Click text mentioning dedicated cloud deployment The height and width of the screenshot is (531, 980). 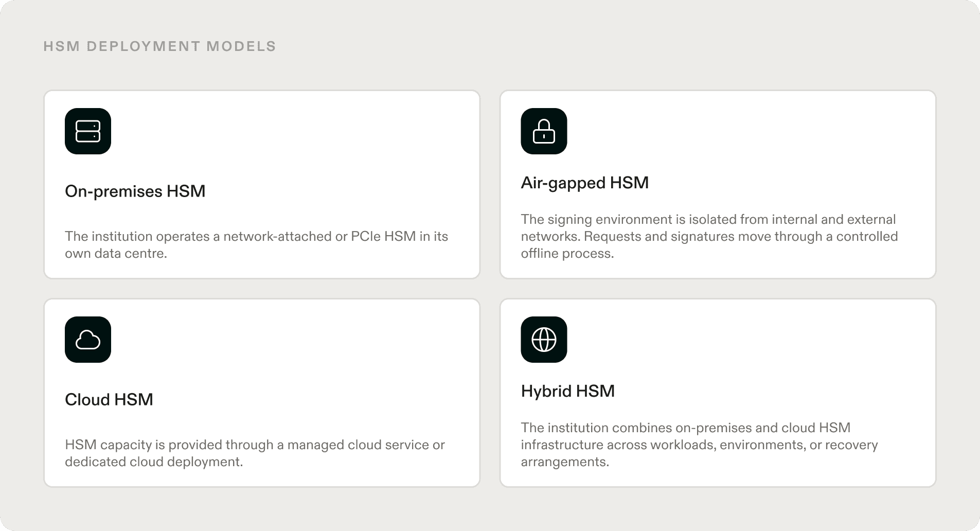pos(154,462)
